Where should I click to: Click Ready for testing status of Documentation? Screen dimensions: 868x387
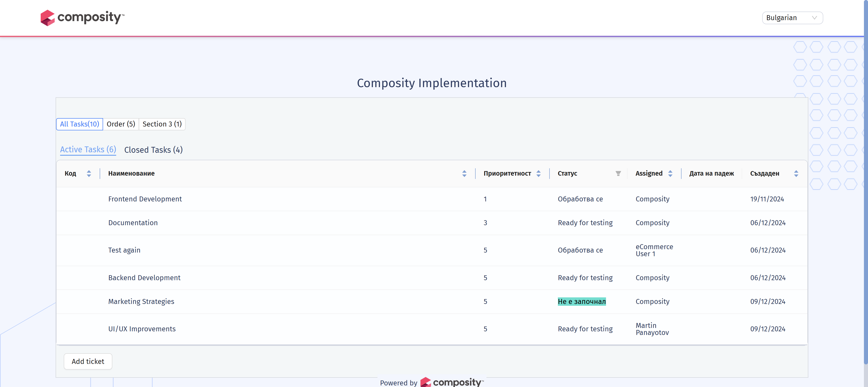point(585,223)
